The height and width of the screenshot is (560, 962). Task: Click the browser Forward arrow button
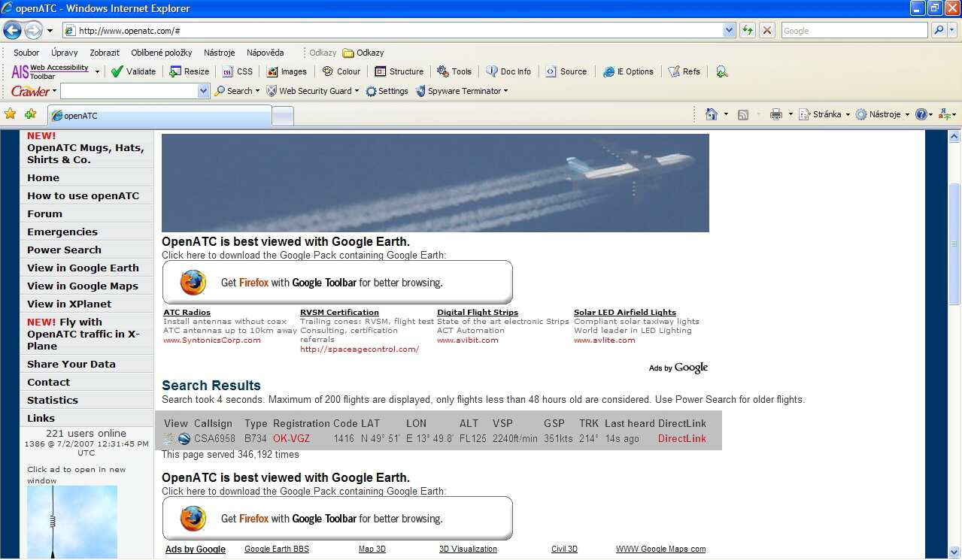tap(34, 31)
